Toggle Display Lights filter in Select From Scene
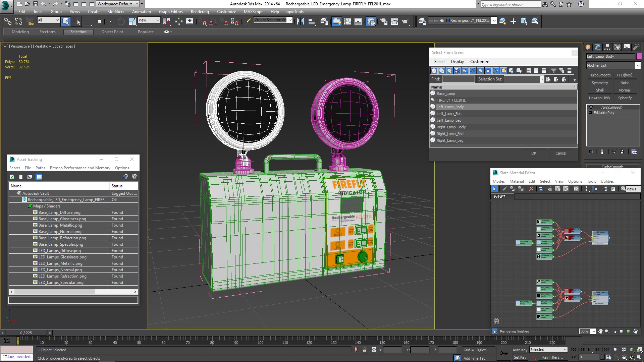This screenshot has height=362, width=644. (449, 71)
